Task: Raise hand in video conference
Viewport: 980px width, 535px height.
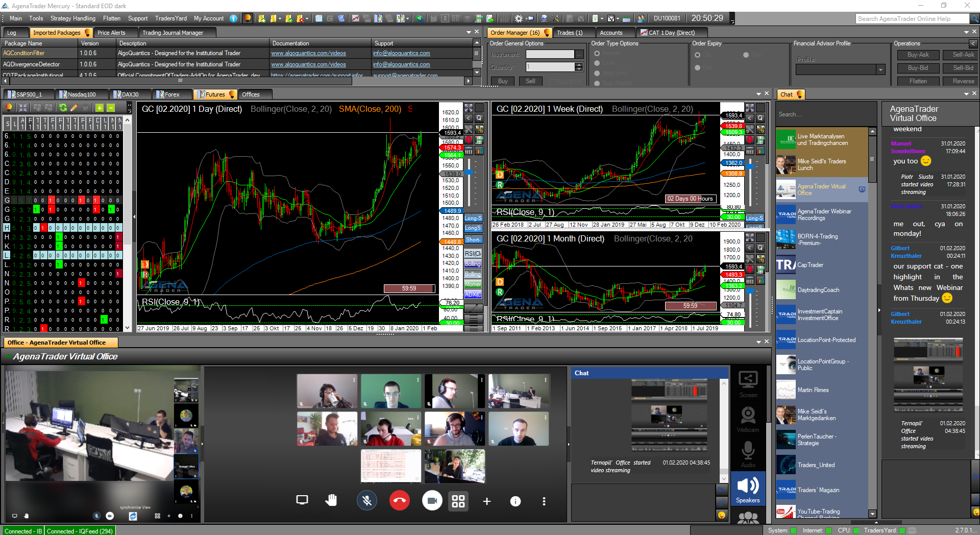Action: tap(331, 500)
